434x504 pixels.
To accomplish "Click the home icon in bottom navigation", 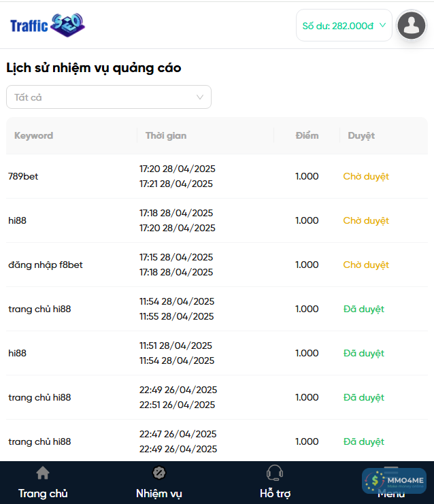I will coord(43,473).
